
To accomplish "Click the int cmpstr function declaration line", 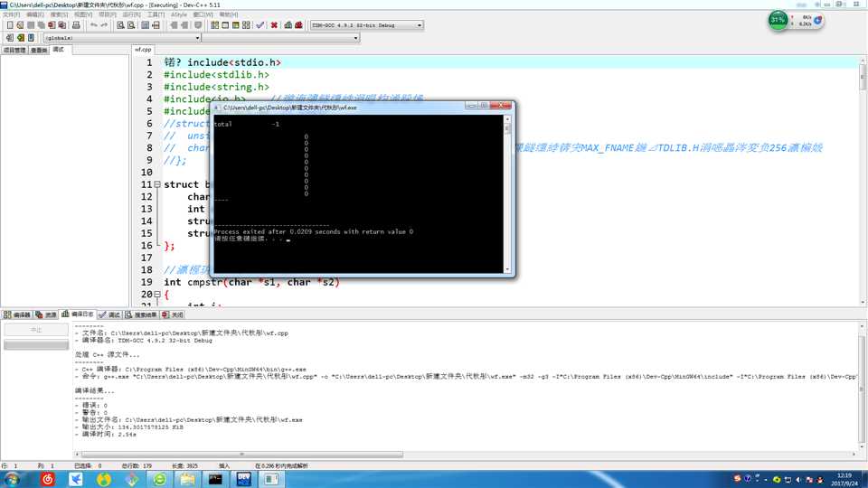I will click(251, 282).
